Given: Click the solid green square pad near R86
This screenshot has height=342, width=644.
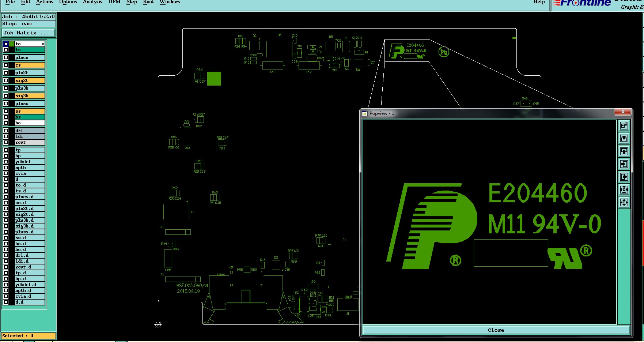Looking at the screenshot, I should coord(214,79).
